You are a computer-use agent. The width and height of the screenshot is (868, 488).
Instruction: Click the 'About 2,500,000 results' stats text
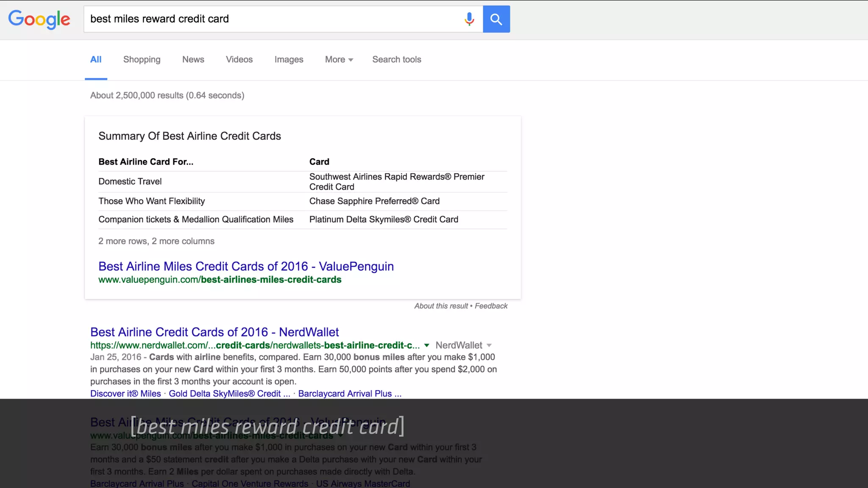pyautogui.click(x=167, y=95)
